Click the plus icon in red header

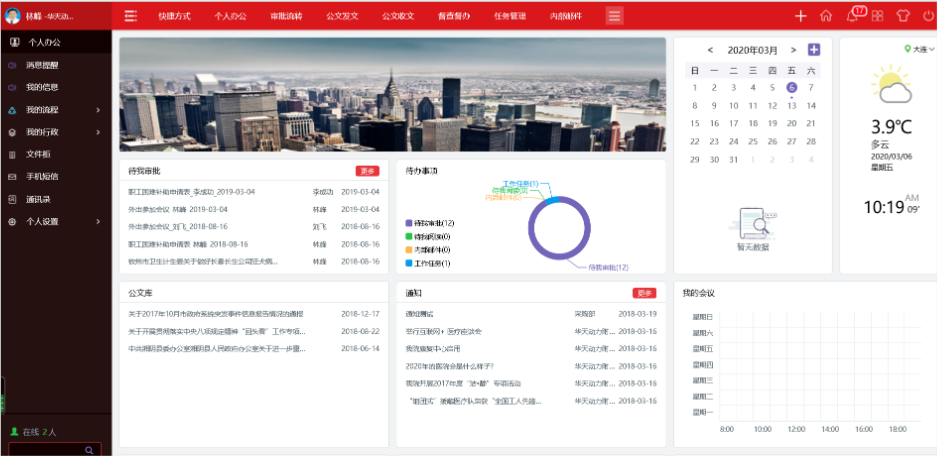(x=800, y=16)
